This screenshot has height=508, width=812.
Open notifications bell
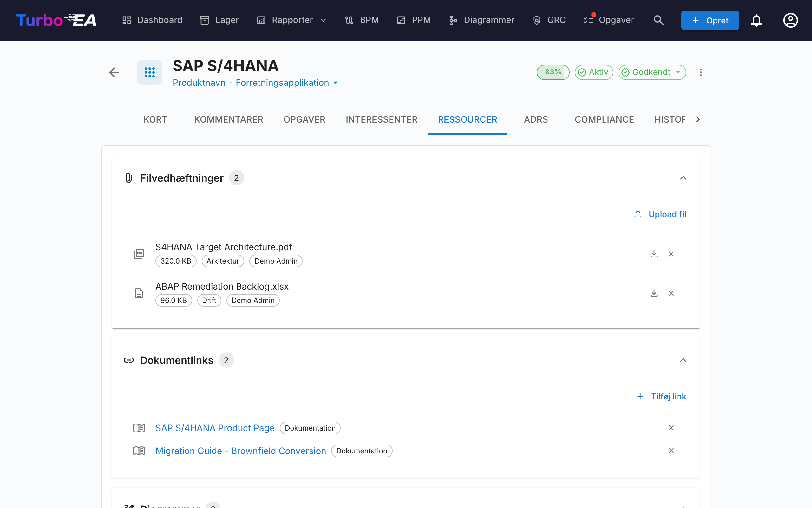click(756, 20)
